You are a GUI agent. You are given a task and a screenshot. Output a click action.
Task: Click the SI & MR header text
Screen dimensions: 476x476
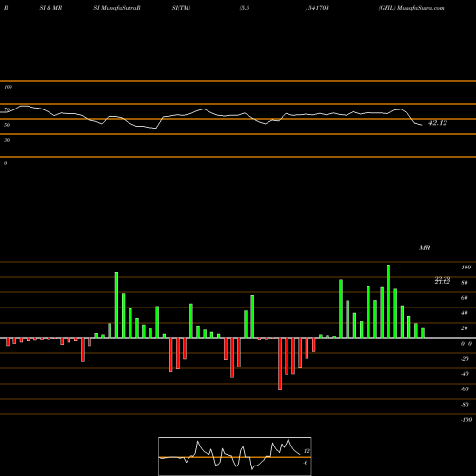[50, 8]
